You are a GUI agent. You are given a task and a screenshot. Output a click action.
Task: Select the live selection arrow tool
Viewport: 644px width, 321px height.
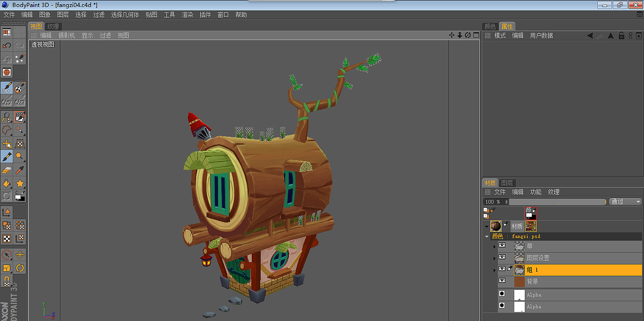[7, 255]
